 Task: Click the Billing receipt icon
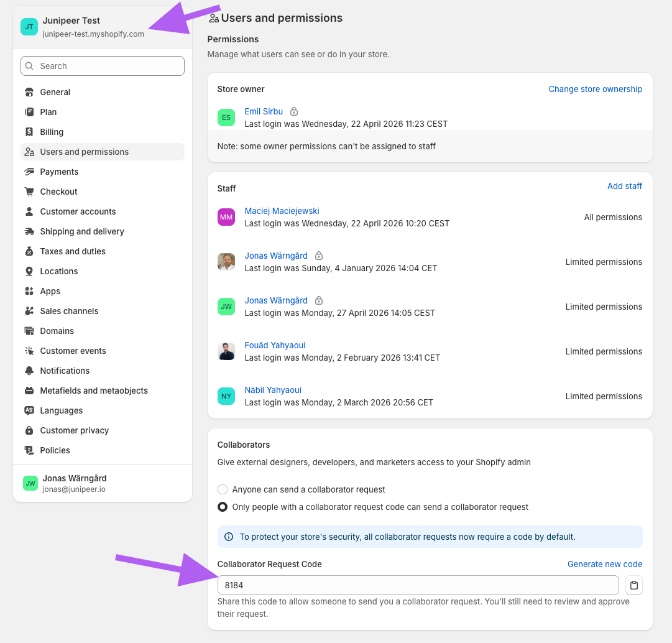point(29,132)
